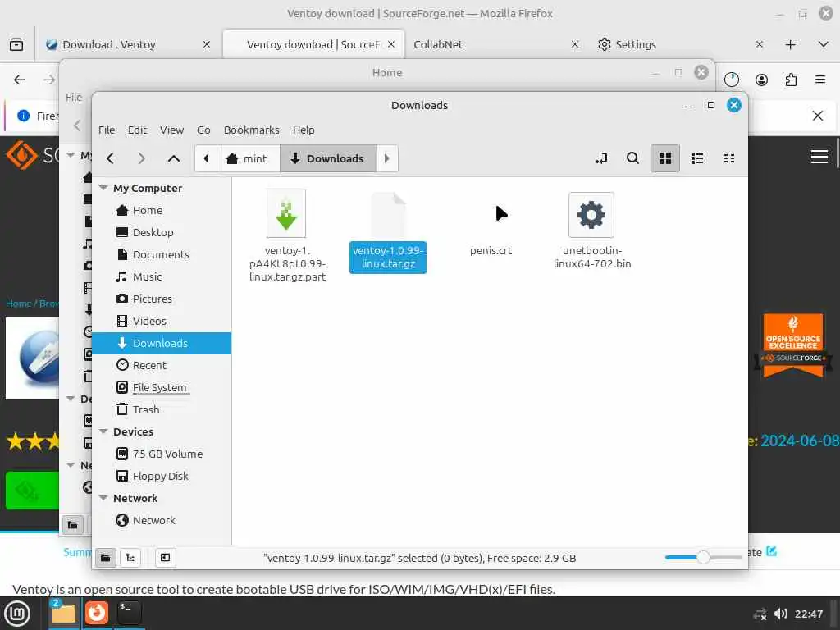
Task: Collapse the Devices section
Action: (103, 431)
